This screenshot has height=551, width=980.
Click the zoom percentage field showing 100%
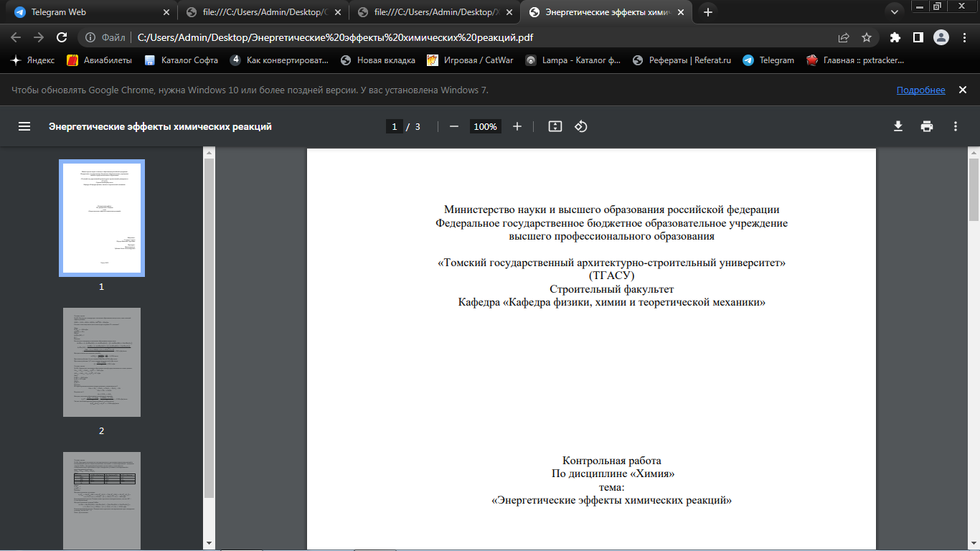[485, 126]
